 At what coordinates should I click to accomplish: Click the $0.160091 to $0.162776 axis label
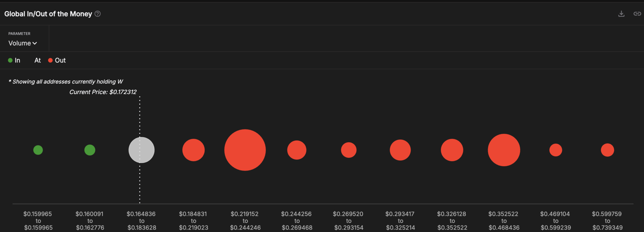tap(90, 221)
